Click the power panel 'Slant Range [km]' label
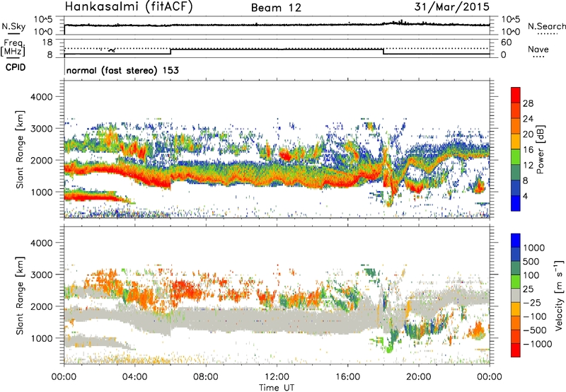The height and width of the screenshot is (392, 566). point(20,149)
